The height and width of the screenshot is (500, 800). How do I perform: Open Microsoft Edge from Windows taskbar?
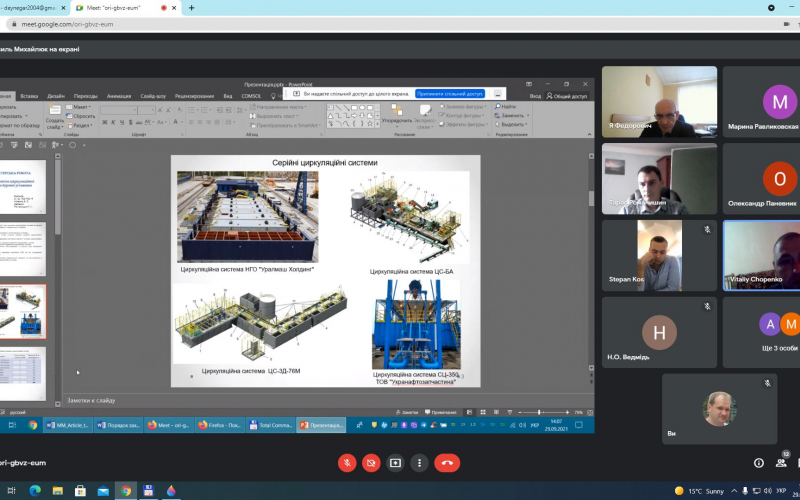35,491
